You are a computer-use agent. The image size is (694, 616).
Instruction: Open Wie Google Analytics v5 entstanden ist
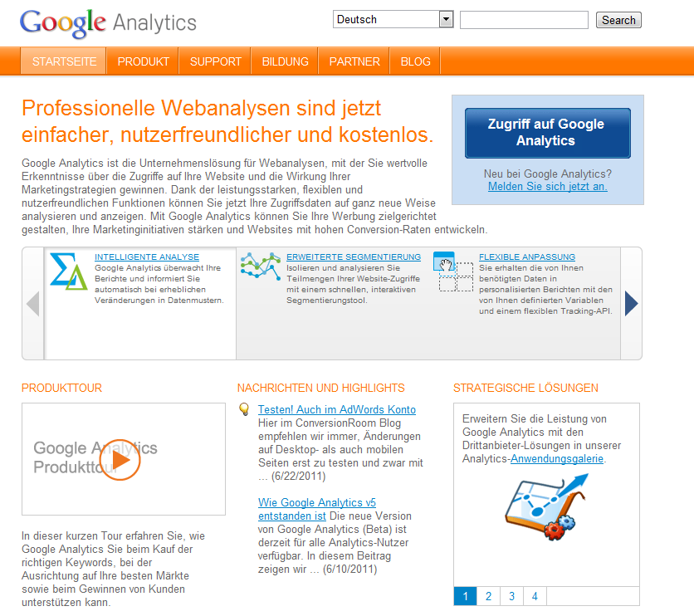(317, 509)
